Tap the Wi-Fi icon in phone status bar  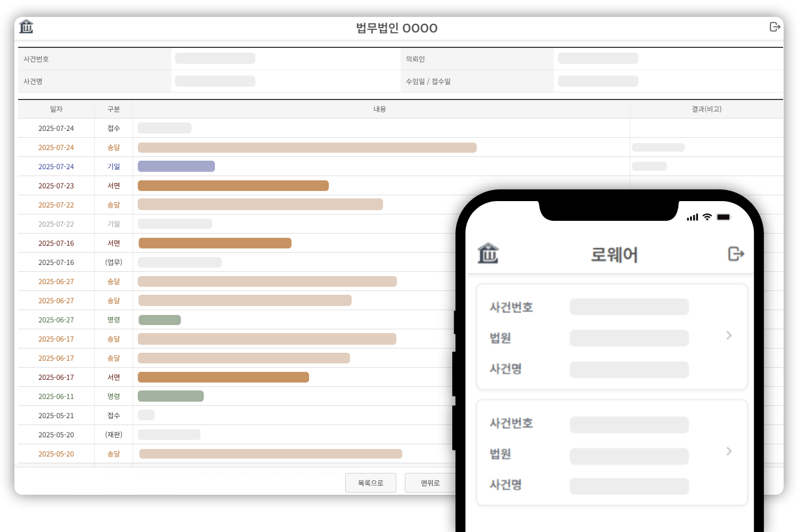[x=707, y=217]
